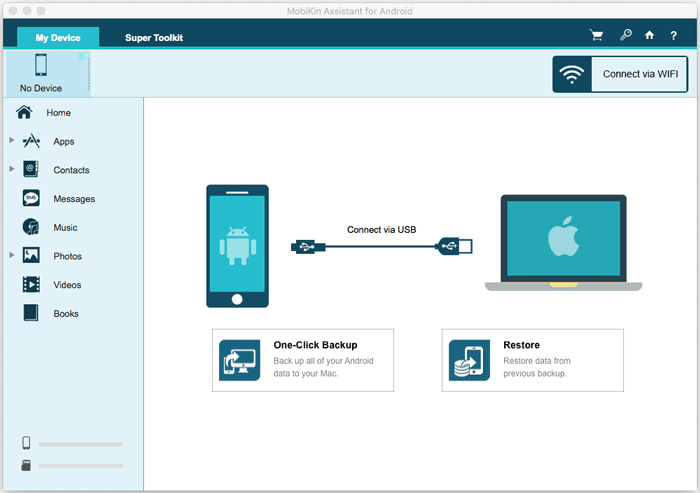Click 'Restore data from previous backup' description
This screenshot has height=493, width=700.
[537, 367]
